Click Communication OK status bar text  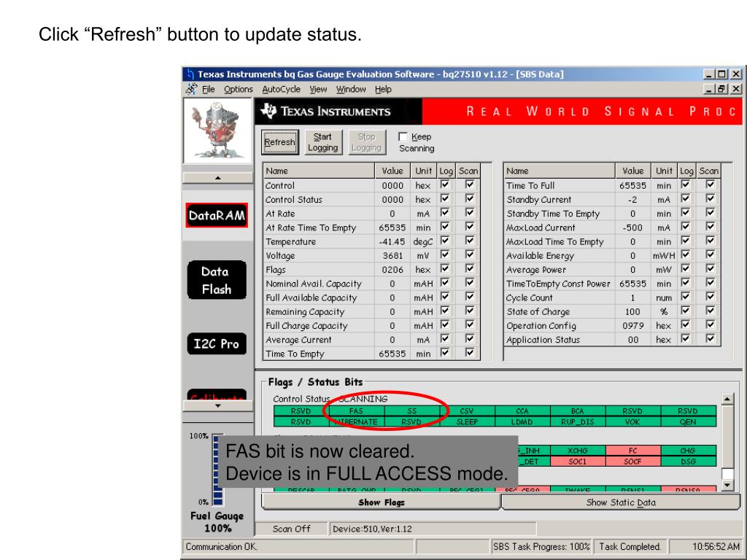click(222, 547)
